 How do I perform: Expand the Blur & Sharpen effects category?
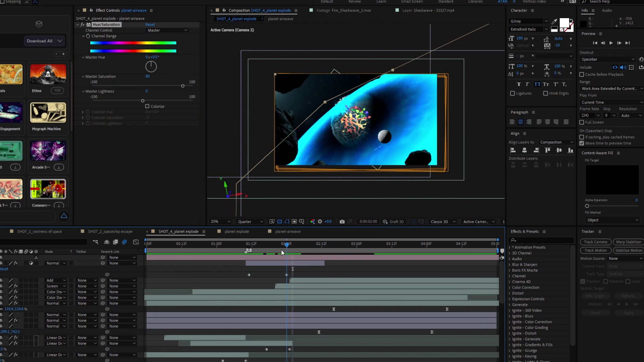click(x=524, y=264)
